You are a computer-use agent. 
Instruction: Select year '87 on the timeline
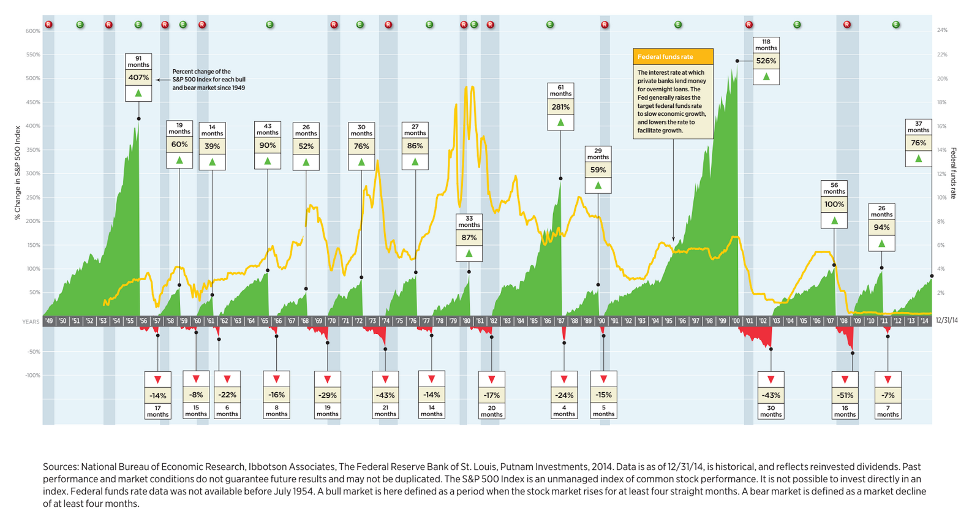tap(560, 321)
